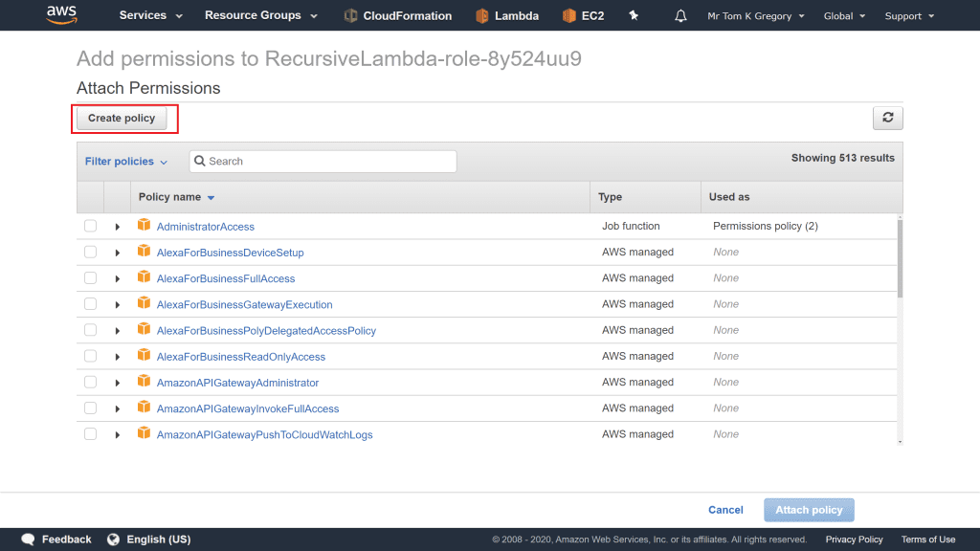980x551 pixels.
Task: Refresh the policy list
Action: point(887,118)
